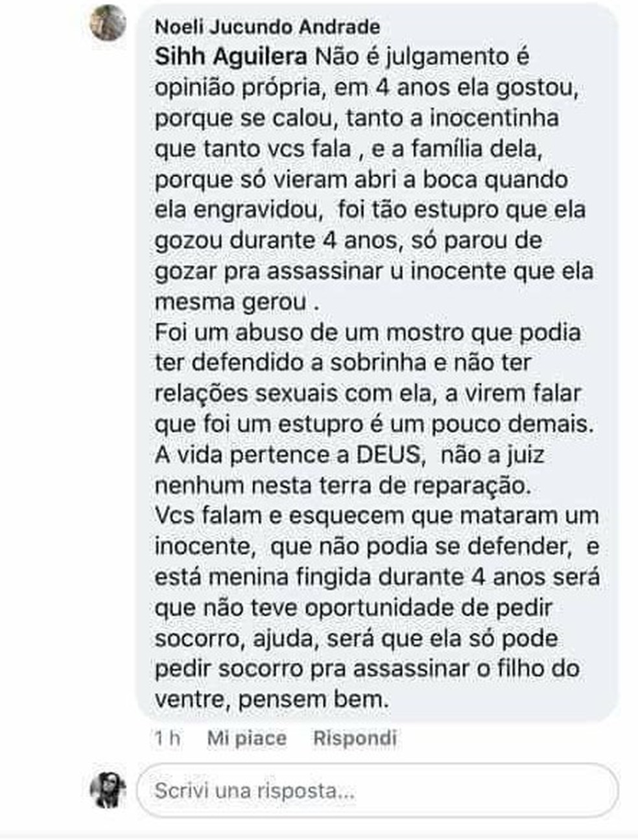Click your own avatar beside reply box
The height and width of the screenshot is (840, 638).
point(108,790)
